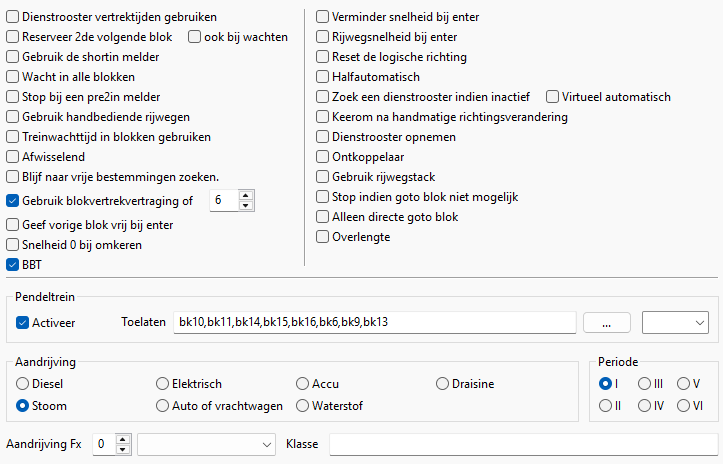
Task: Select Periode VI option
Action: pyautogui.click(x=683, y=405)
